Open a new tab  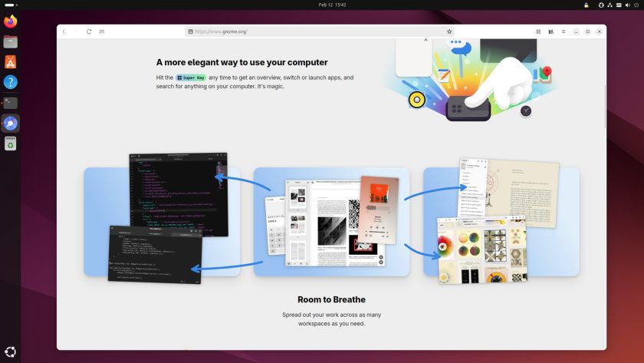(102, 31)
